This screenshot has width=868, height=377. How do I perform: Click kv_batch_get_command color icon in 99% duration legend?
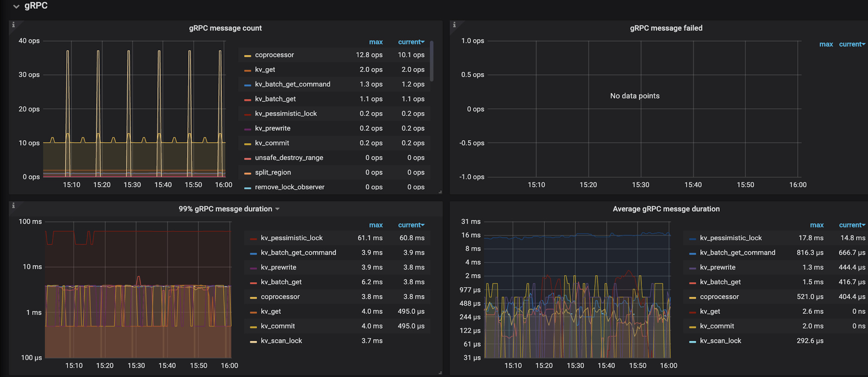coord(253,253)
